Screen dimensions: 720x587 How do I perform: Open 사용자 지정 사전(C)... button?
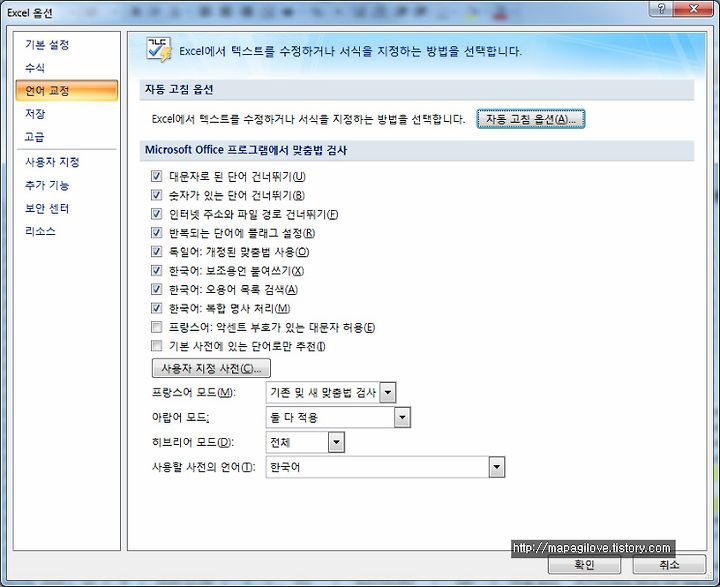(x=211, y=368)
